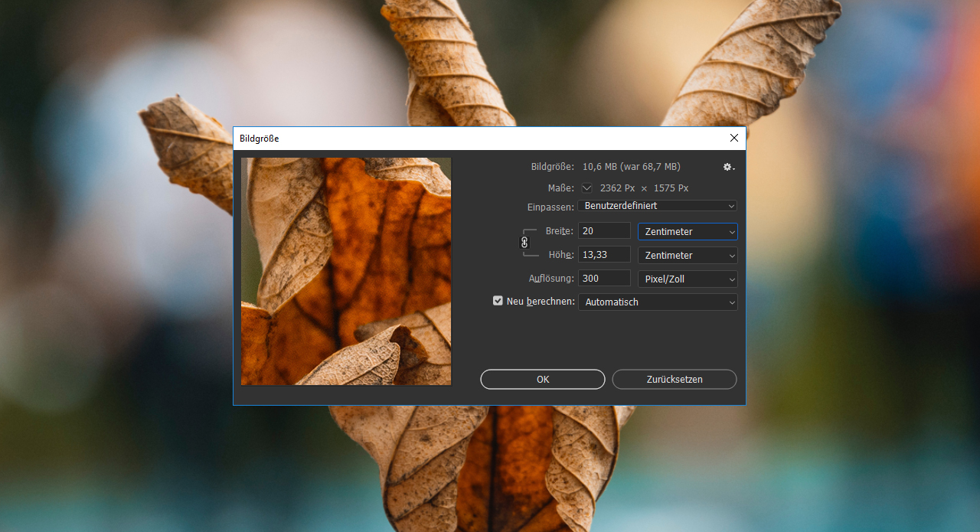The width and height of the screenshot is (980, 532).
Task: Click the Auflösung label
Action: (550, 279)
